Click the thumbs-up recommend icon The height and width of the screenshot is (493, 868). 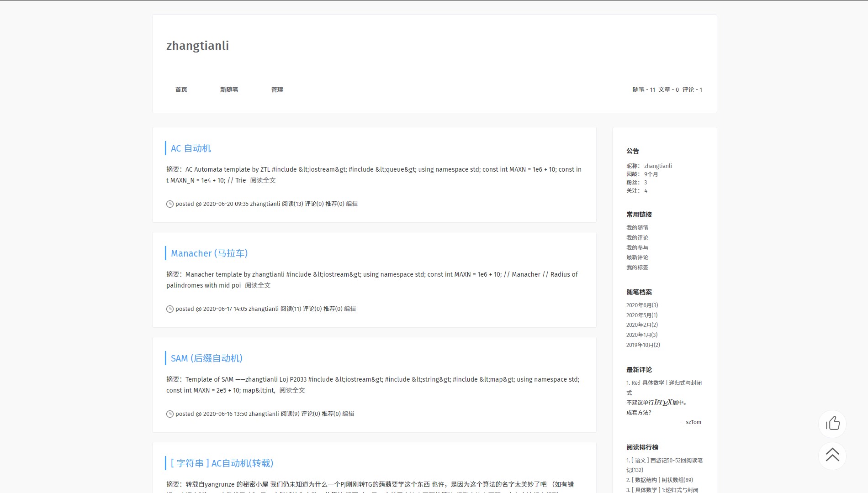click(x=832, y=424)
